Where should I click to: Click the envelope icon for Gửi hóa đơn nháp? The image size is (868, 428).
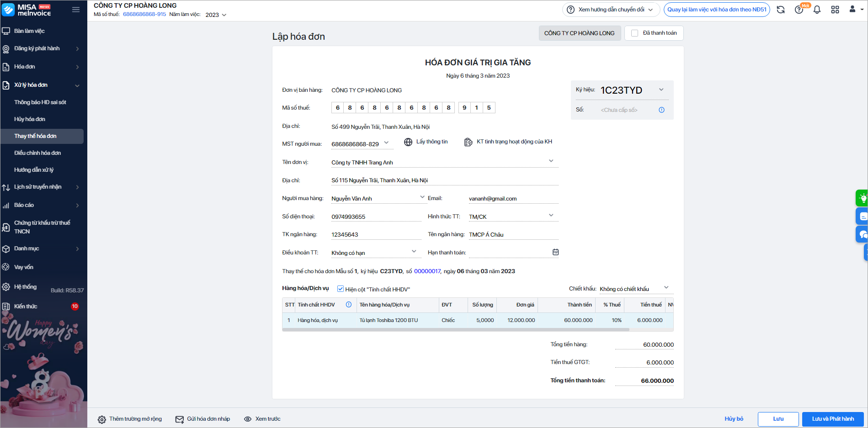[x=180, y=419]
